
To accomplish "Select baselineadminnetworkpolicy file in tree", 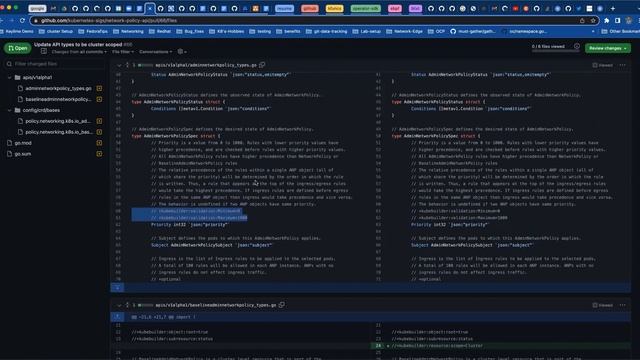I will [x=58, y=99].
